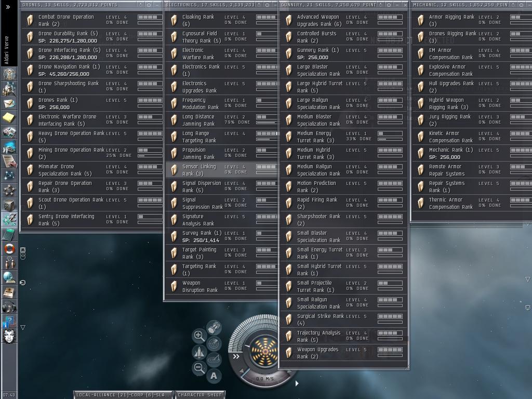Open the scanner radar HUD icon
The image size is (532, 399).
[x=214, y=344]
